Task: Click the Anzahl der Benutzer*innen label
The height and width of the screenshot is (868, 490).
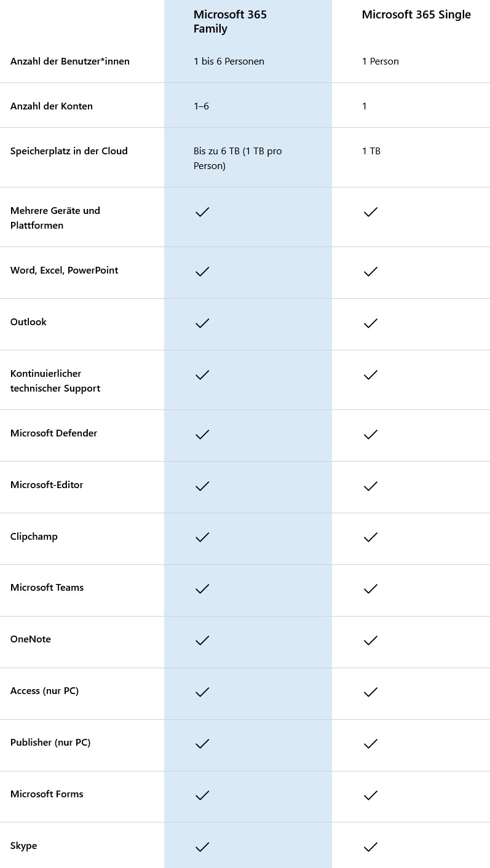Action: click(x=70, y=61)
